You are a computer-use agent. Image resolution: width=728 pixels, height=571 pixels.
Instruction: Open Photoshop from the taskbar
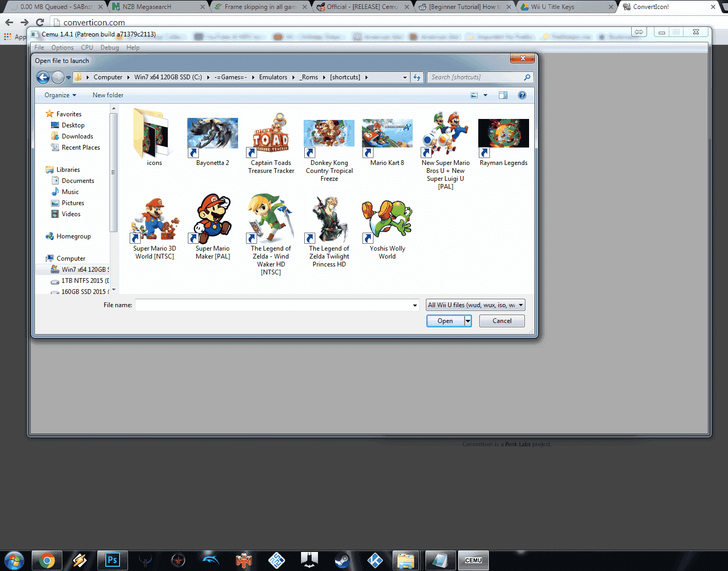[x=113, y=560]
